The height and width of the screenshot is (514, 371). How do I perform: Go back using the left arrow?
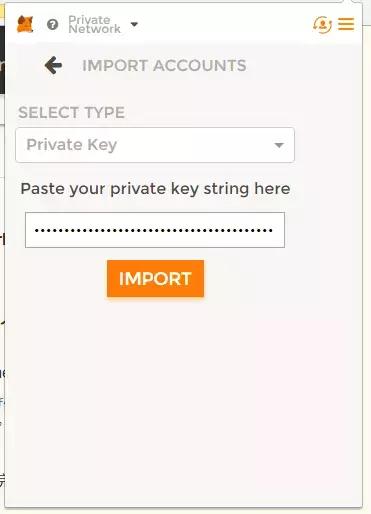53,65
